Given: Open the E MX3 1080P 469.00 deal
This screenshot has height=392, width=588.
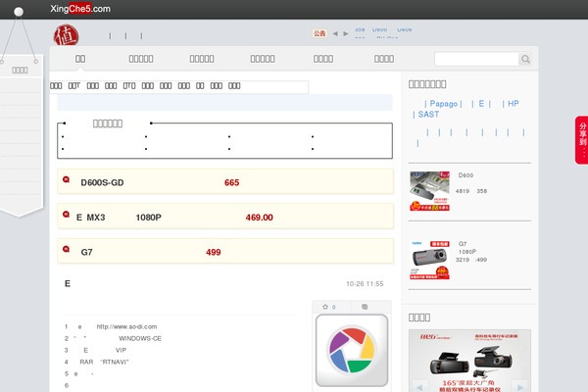Looking at the screenshot, I should (x=225, y=217).
